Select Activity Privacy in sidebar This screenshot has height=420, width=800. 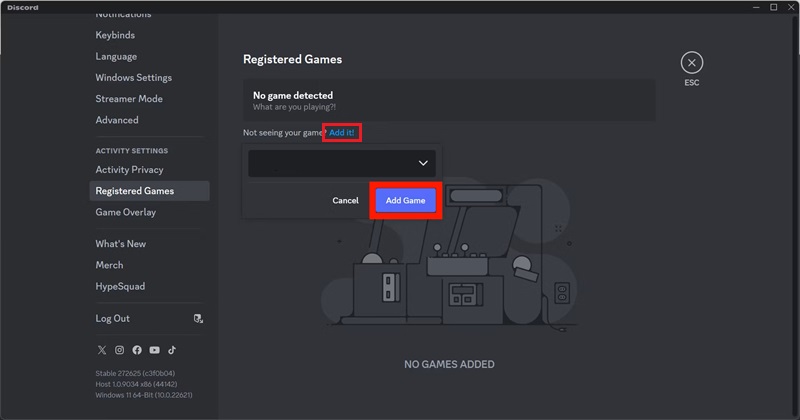tap(129, 170)
